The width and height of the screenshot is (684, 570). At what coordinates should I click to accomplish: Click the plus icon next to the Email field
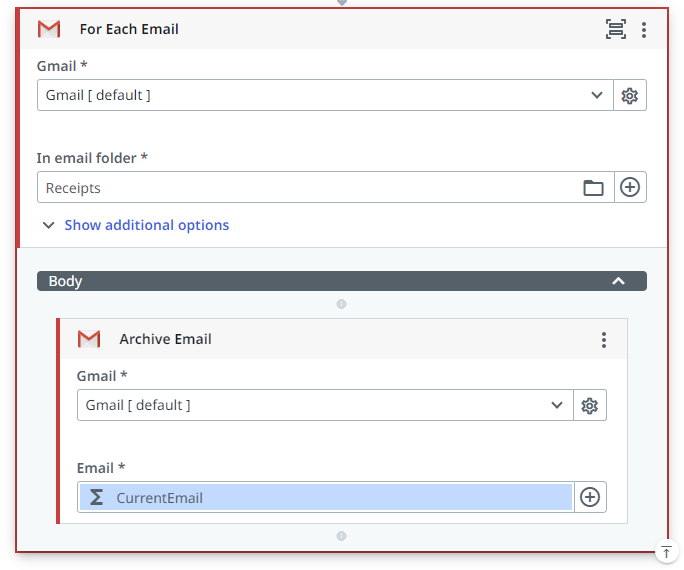point(590,497)
